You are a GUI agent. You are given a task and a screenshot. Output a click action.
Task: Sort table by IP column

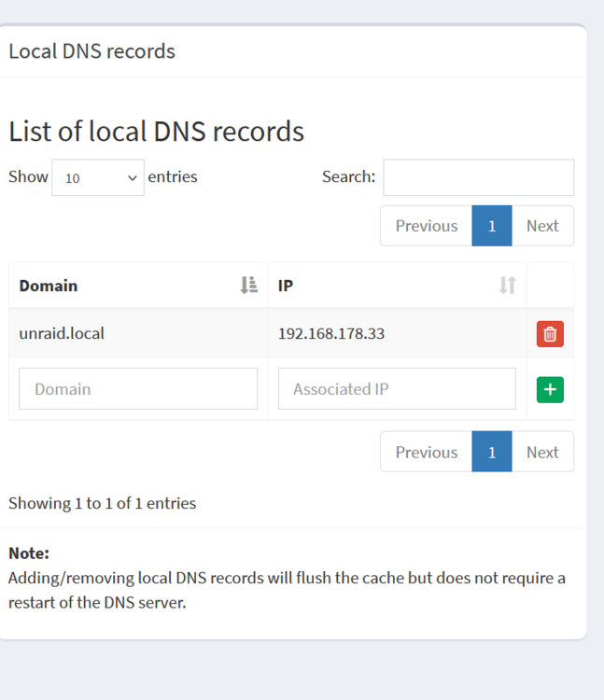point(397,286)
